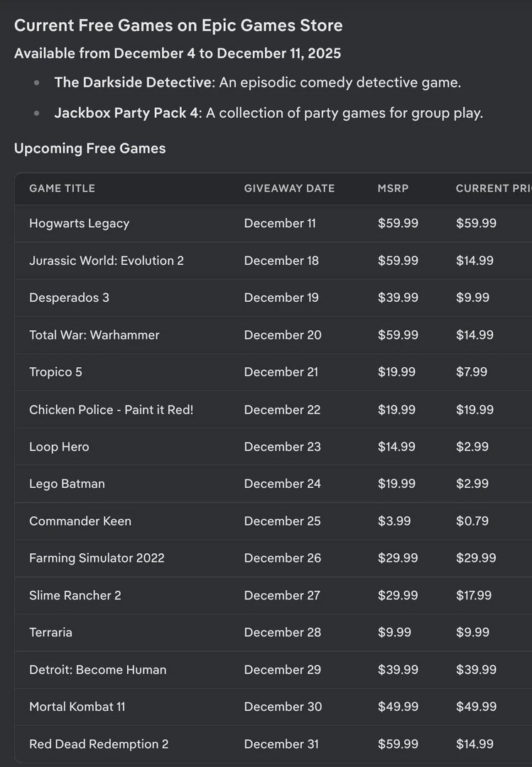Click the Red Dead Redemption 2 title

(99, 744)
